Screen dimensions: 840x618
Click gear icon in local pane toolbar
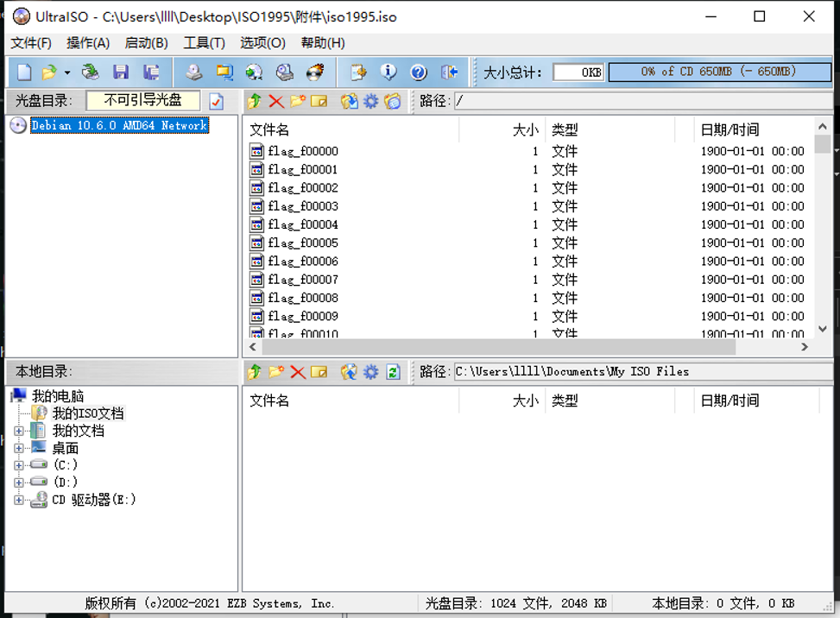(x=370, y=372)
